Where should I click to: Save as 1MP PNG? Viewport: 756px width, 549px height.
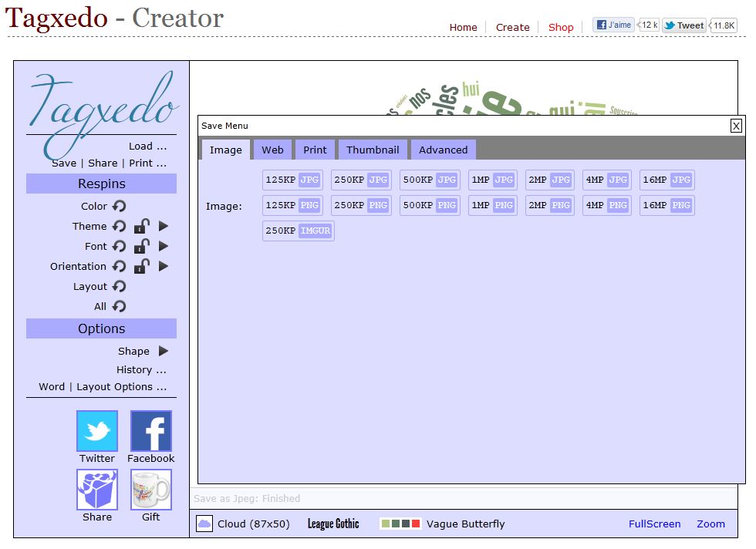tap(493, 205)
